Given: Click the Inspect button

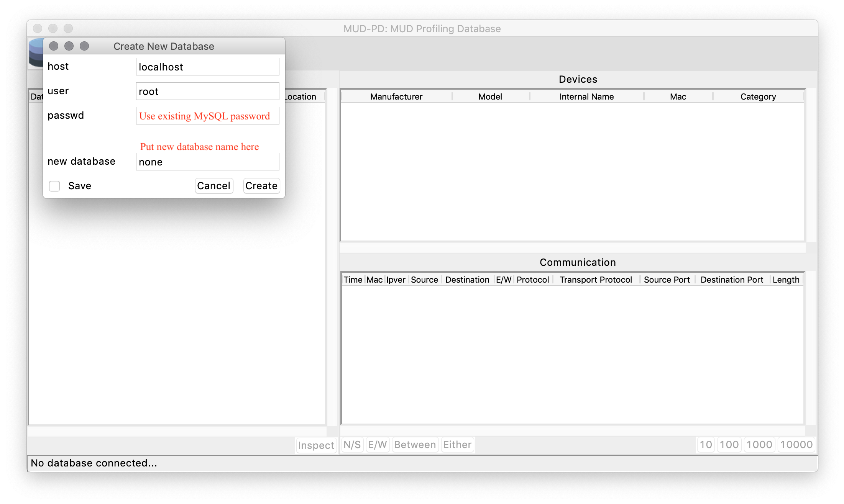Looking at the screenshot, I should point(316,445).
